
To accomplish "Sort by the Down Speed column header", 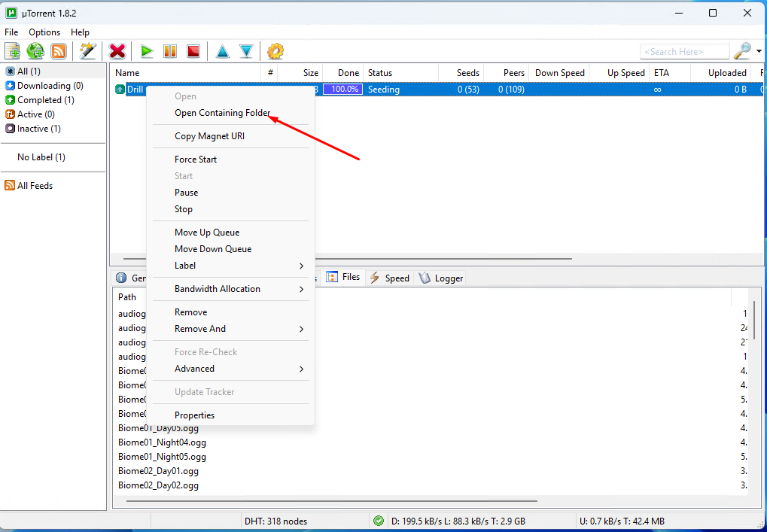I will tap(559, 73).
